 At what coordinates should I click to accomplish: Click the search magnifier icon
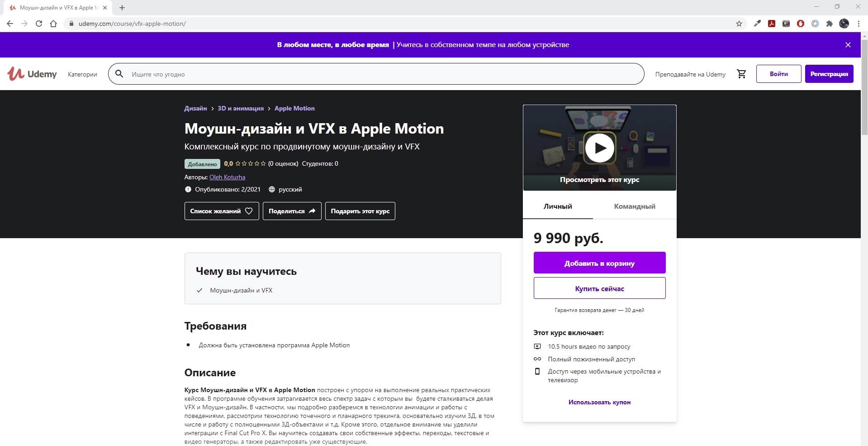119,74
